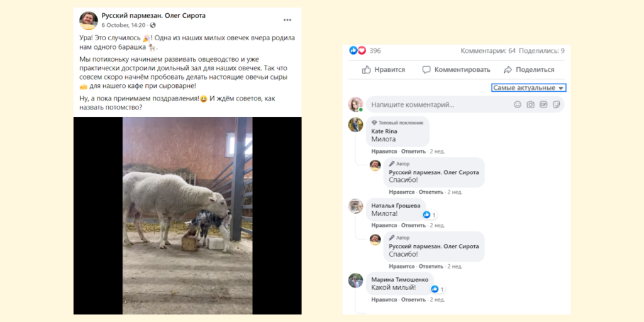Screen dimensions: 644x322
Task: Open the Русский пармезан. Олег Сирота page name
Action: [153, 16]
